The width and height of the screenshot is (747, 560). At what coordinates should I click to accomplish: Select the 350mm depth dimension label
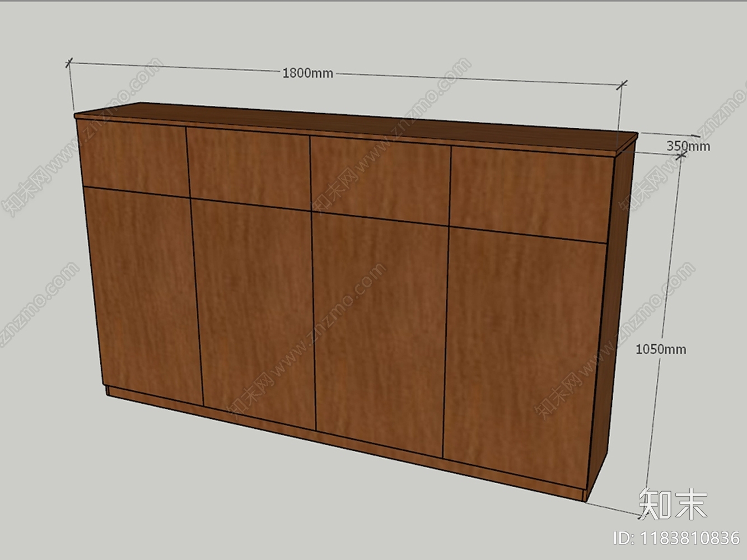coord(688,146)
